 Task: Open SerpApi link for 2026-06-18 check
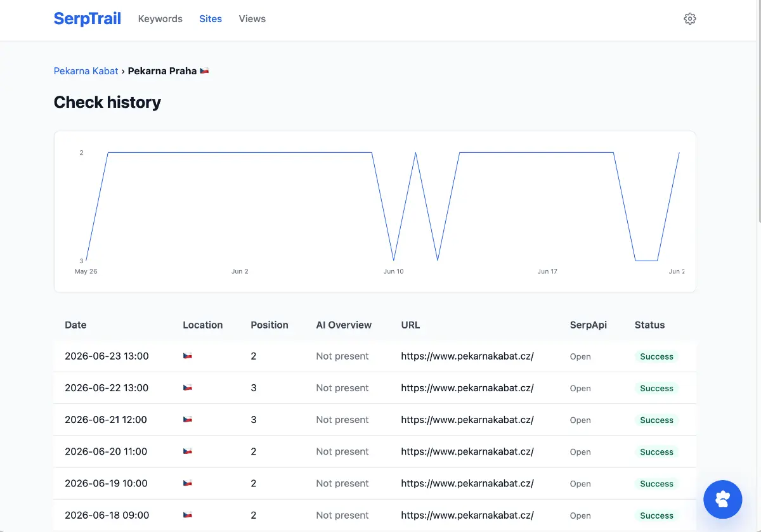580,516
